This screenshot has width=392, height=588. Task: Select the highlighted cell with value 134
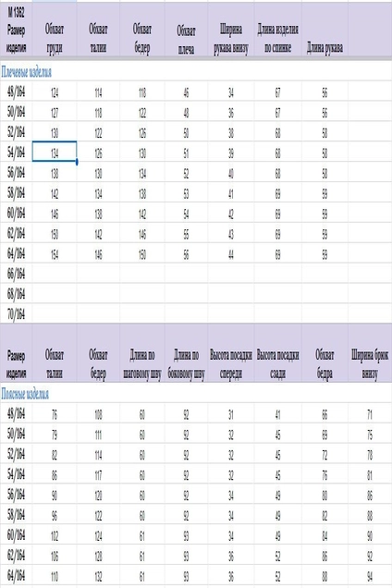(x=55, y=152)
